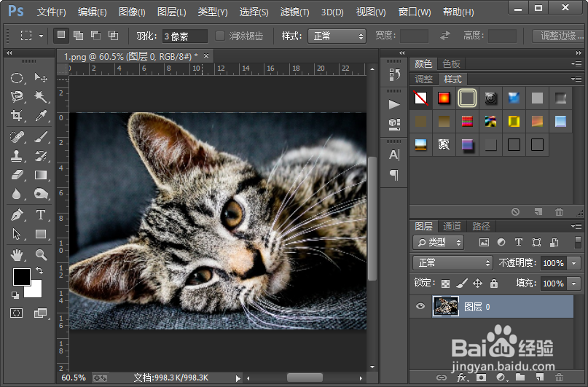
Task: Open the 文件(F) menu
Action: pyautogui.click(x=52, y=12)
